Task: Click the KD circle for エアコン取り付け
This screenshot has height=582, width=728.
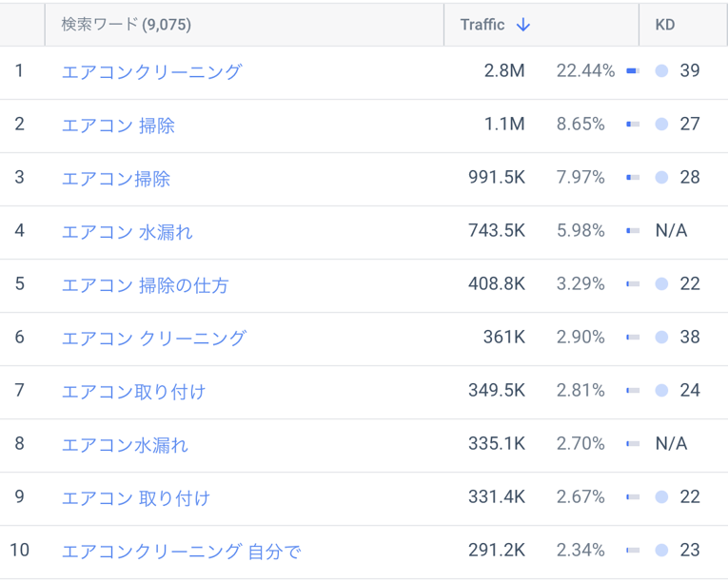Action: (x=662, y=391)
